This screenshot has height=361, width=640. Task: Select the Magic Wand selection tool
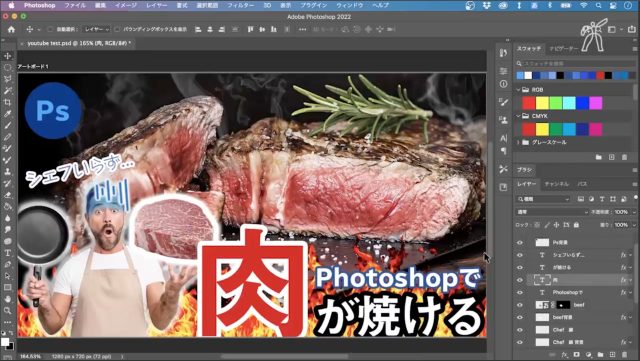[x=7, y=91]
